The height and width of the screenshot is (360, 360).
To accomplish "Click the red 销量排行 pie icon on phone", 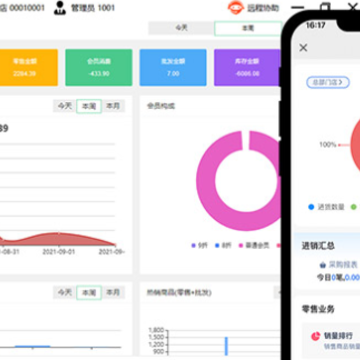I will (x=316, y=336).
